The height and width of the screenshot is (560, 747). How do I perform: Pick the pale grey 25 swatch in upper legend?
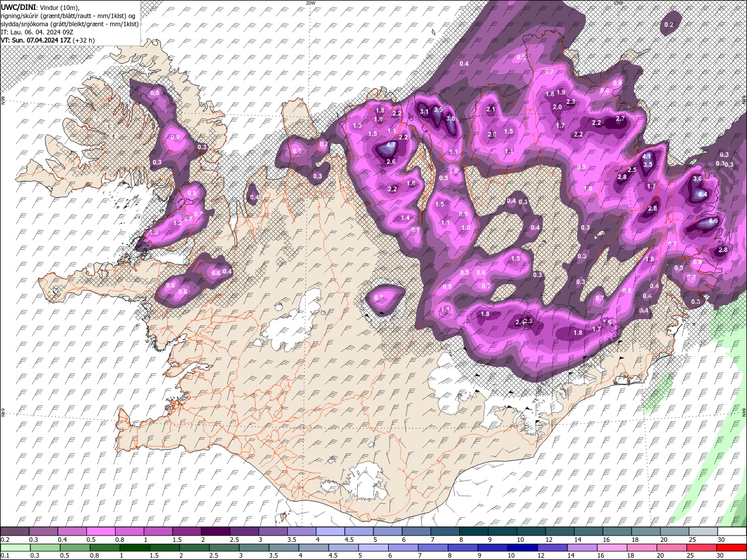tap(703, 532)
